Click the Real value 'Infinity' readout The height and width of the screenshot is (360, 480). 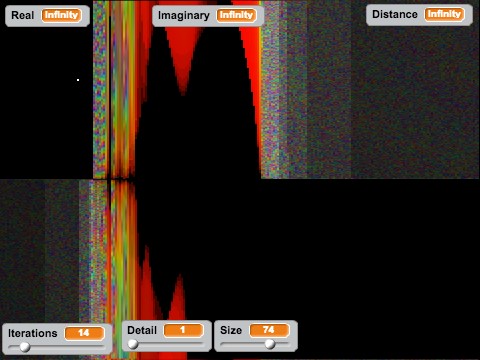61,15
